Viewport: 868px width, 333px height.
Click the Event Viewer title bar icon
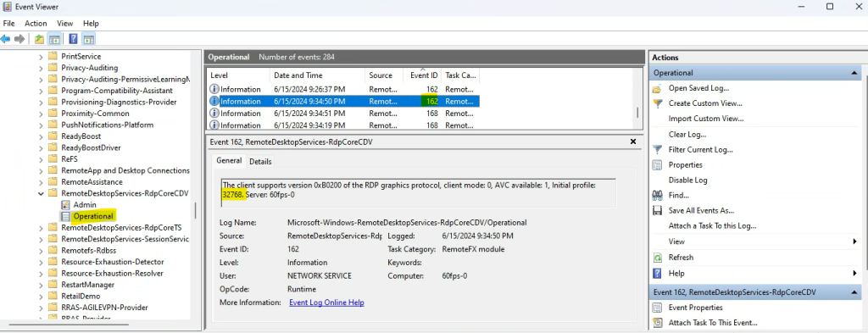pyautogui.click(x=8, y=7)
